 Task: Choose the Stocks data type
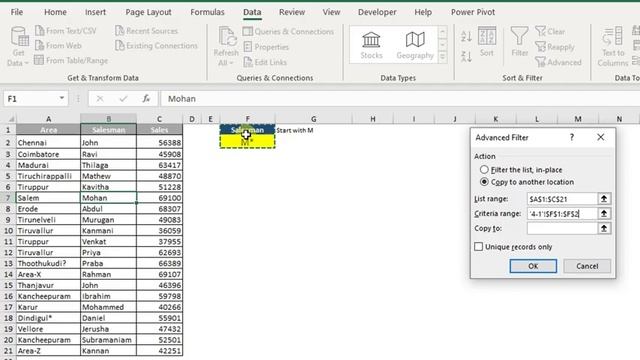click(371, 46)
